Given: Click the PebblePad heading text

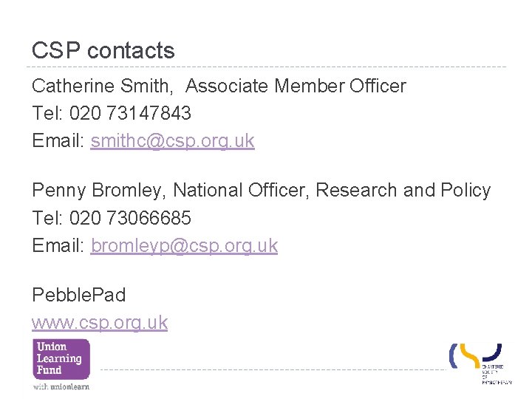Looking at the screenshot, I should (78, 295).
